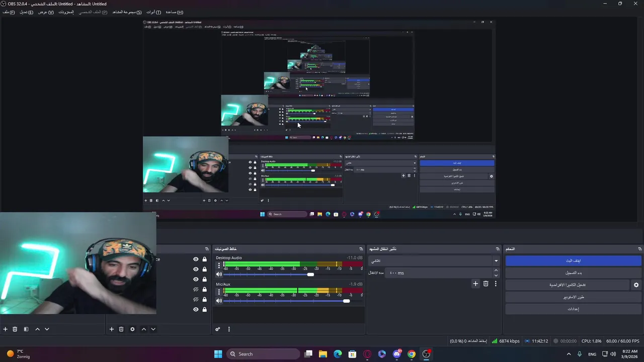Open the scene transition three-dot menu
The height and width of the screenshot is (362, 644).
click(496, 284)
